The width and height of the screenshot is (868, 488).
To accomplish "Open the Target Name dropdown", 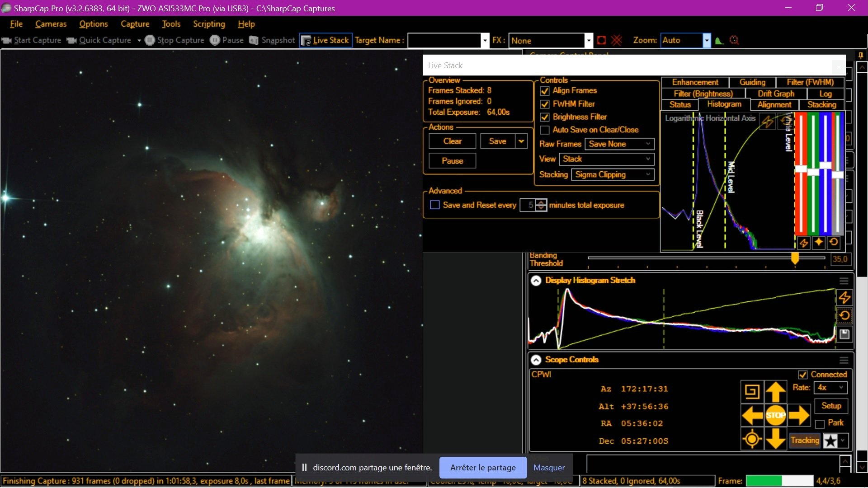I will click(x=485, y=41).
